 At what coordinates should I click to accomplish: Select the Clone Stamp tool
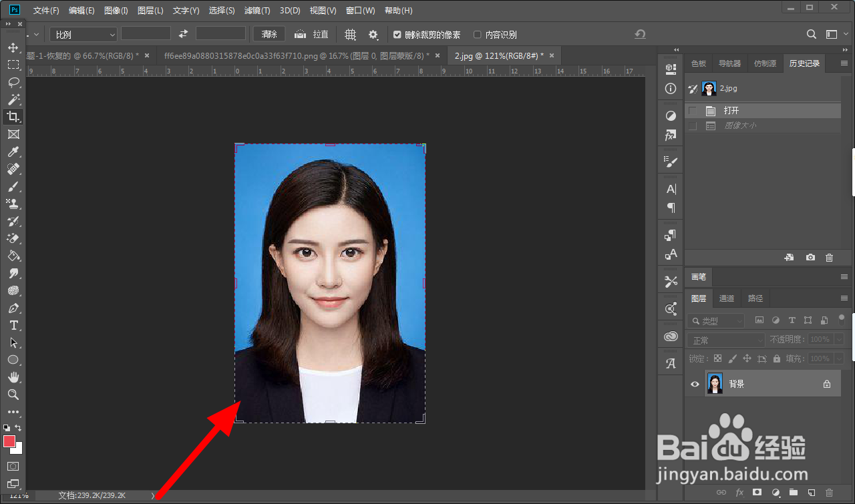pos(13,204)
